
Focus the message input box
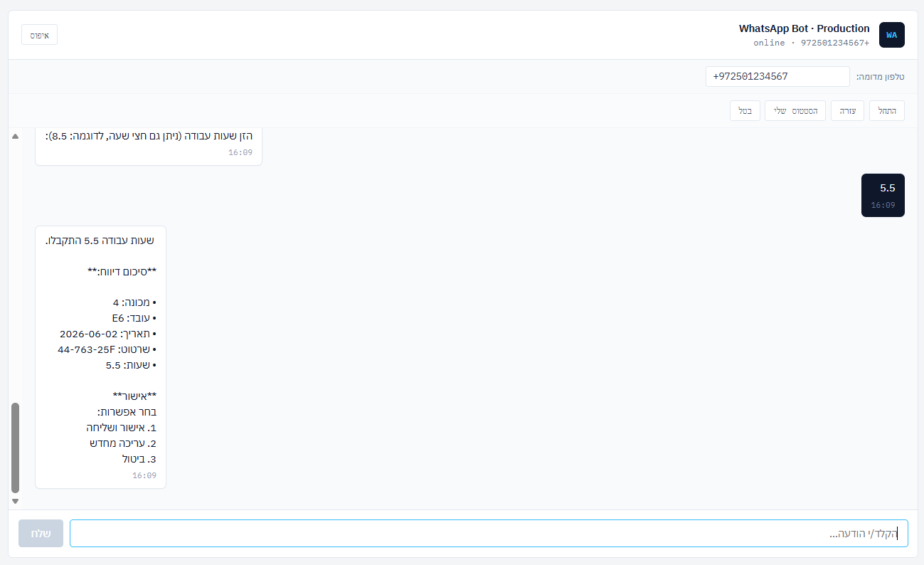(489, 534)
